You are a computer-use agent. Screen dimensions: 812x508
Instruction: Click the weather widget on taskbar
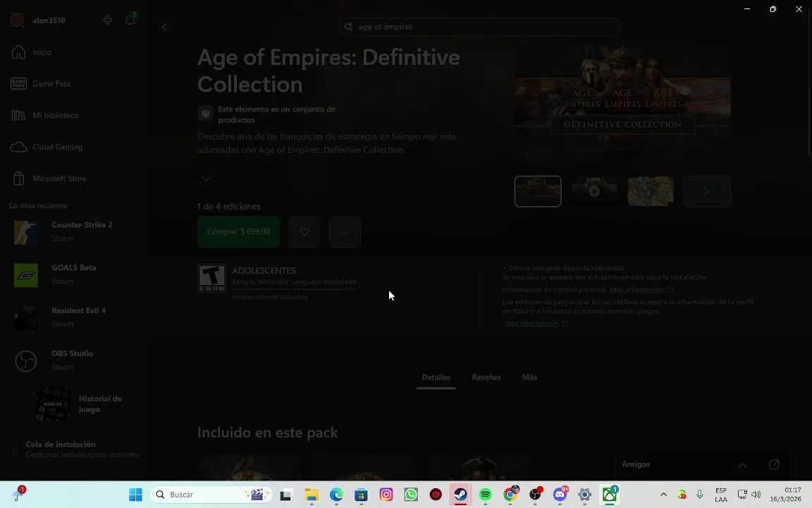tap(18, 495)
